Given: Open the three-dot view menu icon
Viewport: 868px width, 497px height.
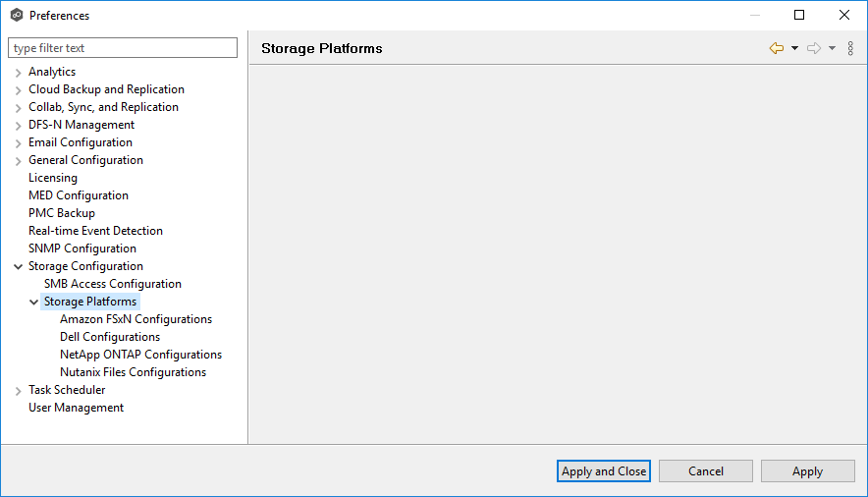Looking at the screenshot, I should pos(850,48).
